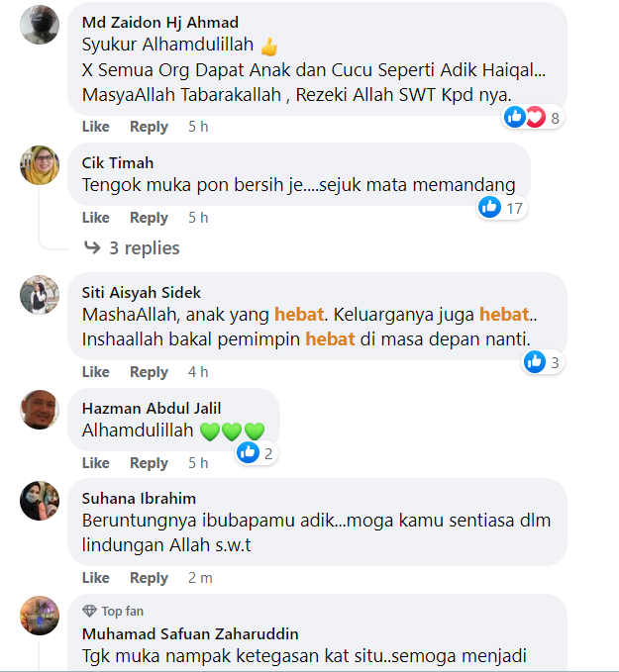Like Siti Aisyah Sidek's comment

[x=96, y=371]
